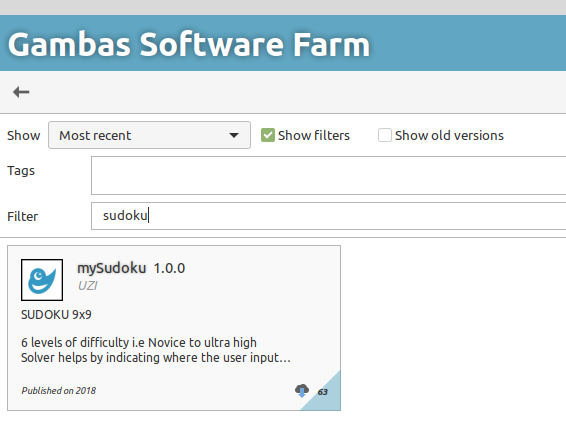Click the arrow of the Show combo box

234,135
